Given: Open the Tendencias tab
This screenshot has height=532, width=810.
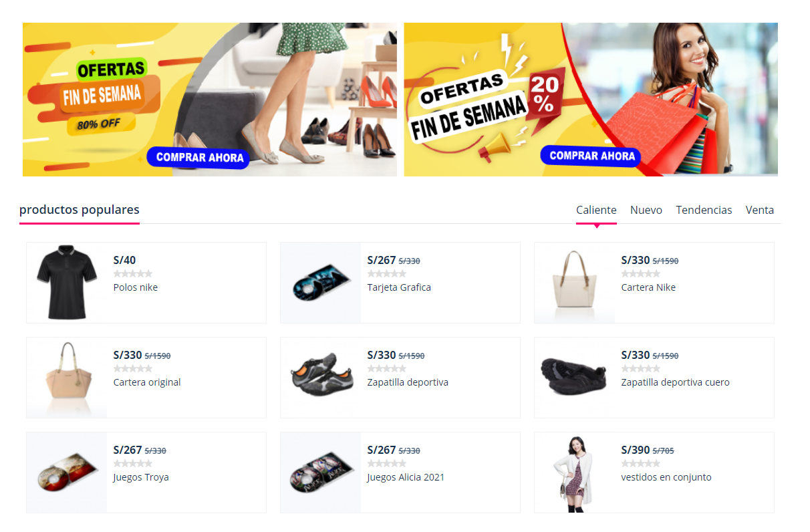Looking at the screenshot, I should pos(704,210).
